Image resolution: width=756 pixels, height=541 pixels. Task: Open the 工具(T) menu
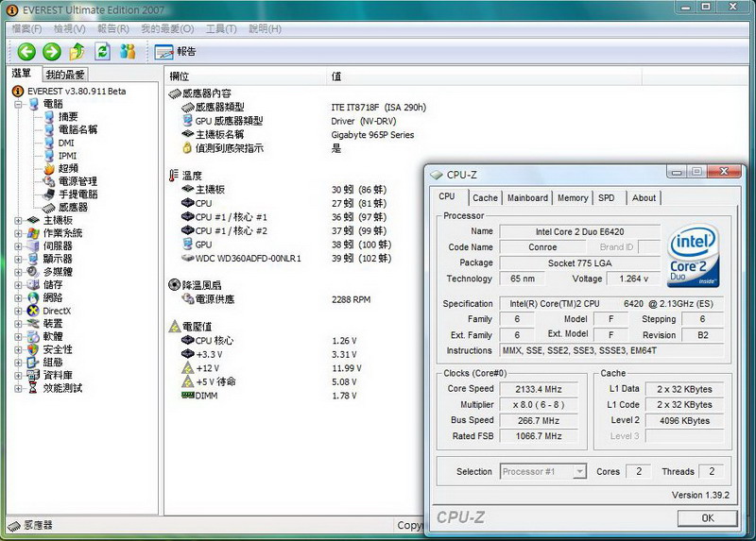coord(221,29)
